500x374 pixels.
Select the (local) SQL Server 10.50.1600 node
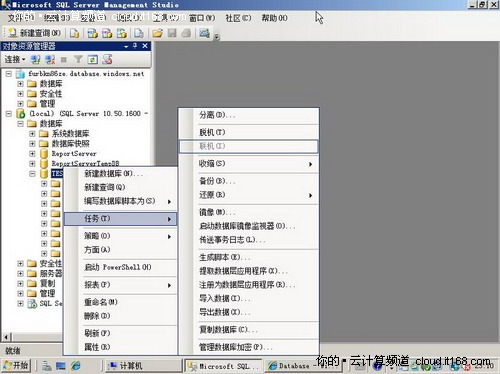click(x=89, y=114)
